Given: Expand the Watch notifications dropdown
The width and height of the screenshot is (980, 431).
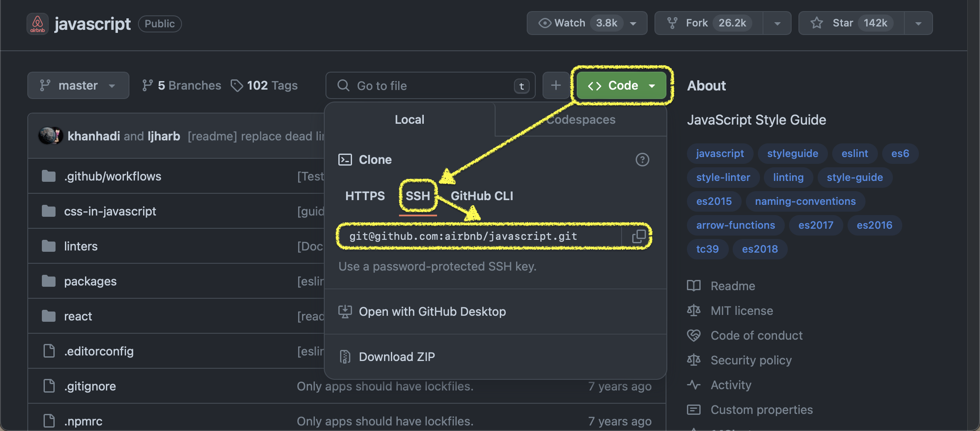Looking at the screenshot, I should coord(587,23).
